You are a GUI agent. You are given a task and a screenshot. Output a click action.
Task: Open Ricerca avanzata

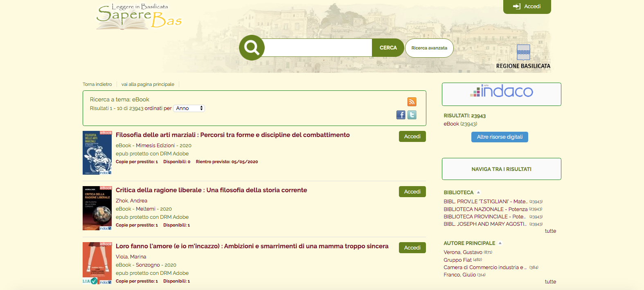click(429, 48)
